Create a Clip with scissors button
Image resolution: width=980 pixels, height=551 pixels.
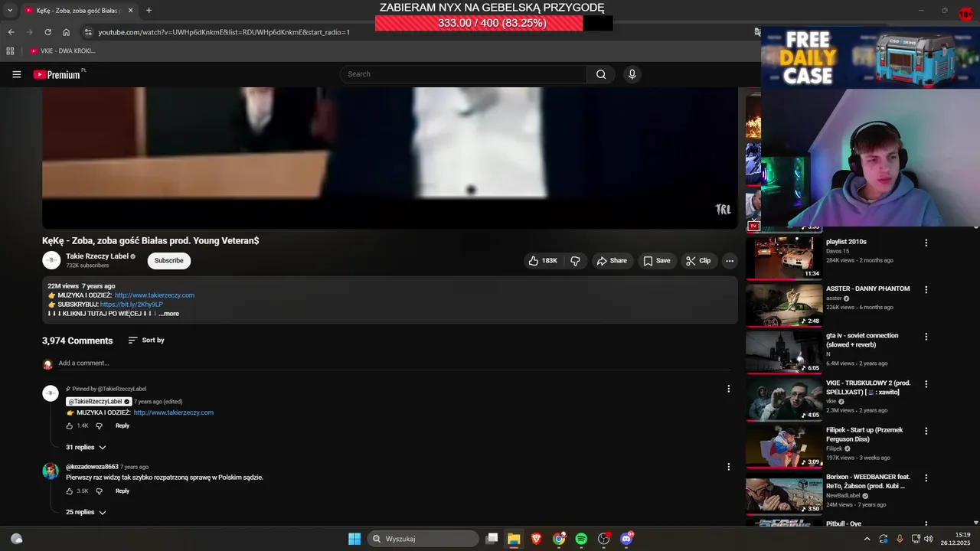(698, 261)
